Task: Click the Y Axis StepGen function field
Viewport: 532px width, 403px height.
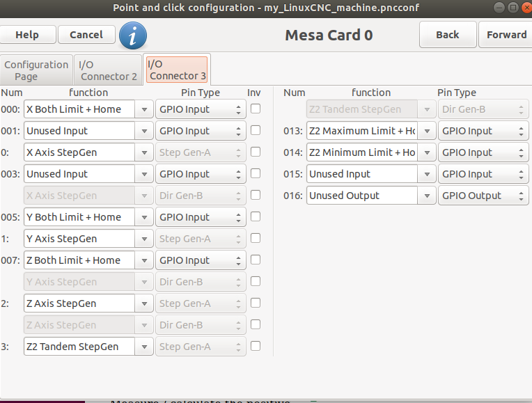Action: 79,239
